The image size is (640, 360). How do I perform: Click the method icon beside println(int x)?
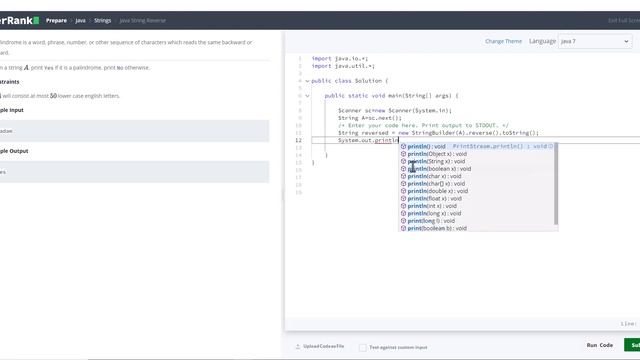pyautogui.click(x=403, y=206)
